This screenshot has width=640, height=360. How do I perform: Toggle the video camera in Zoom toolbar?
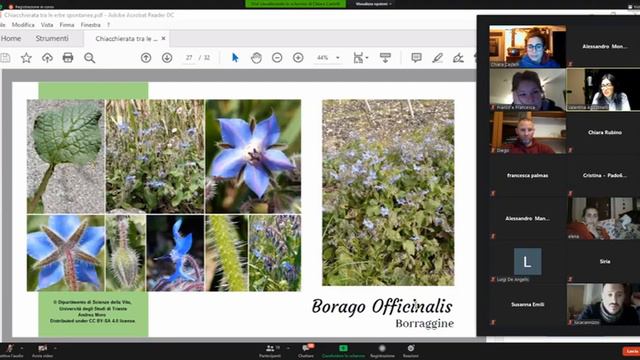tap(42, 348)
